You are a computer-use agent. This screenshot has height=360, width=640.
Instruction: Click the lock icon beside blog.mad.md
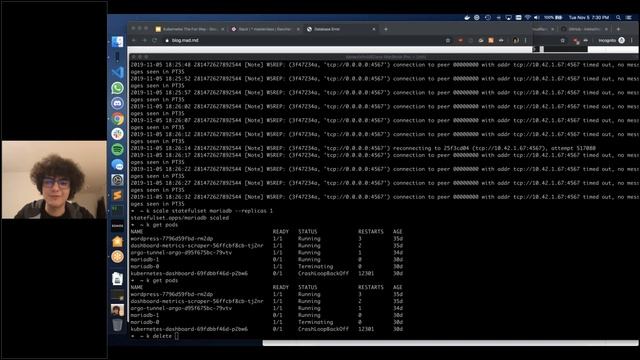click(x=167, y=40)
